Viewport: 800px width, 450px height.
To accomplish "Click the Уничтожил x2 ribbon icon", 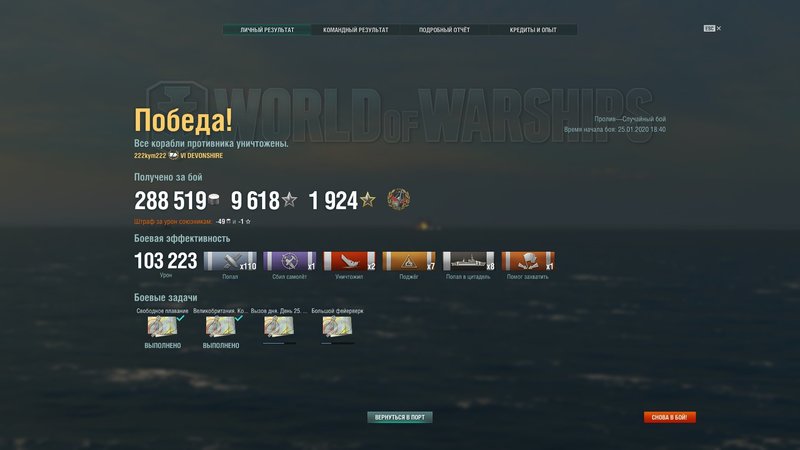I will tap(349, 261).
